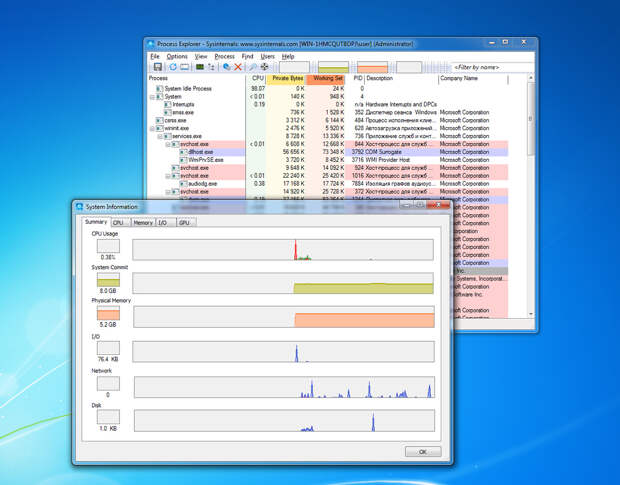
Task: Collapse svchost.exe node with PID 1016
Action: (x=168, y=176)
